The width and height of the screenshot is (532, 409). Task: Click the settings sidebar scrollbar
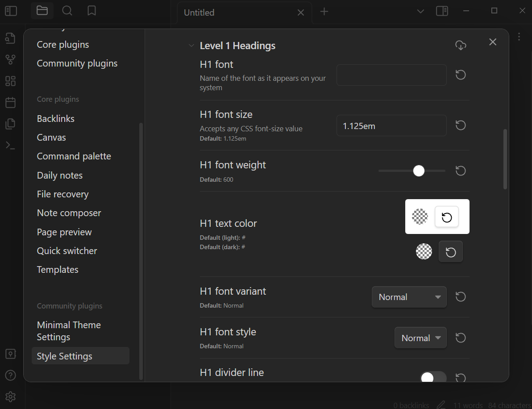point(141,251)
